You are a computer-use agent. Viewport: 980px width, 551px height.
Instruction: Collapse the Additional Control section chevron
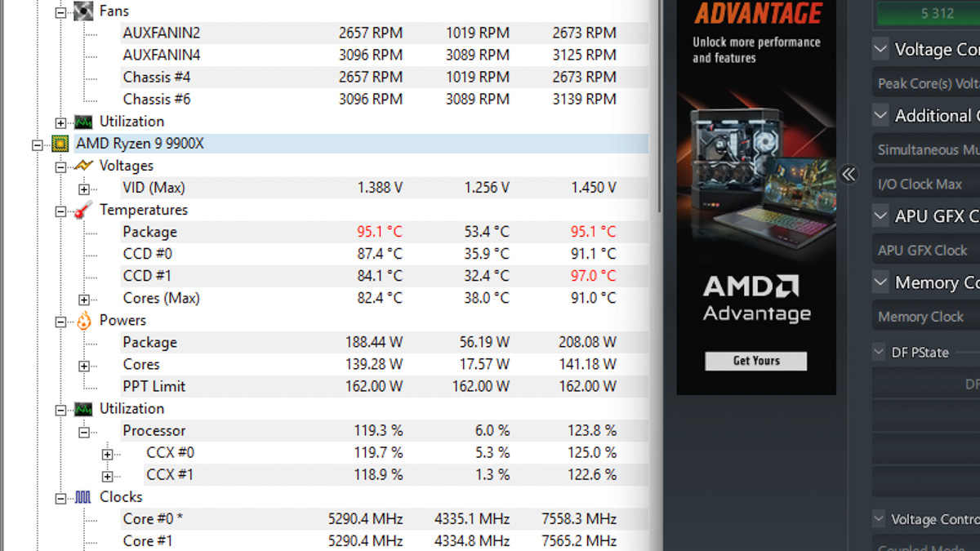[880, 115]
